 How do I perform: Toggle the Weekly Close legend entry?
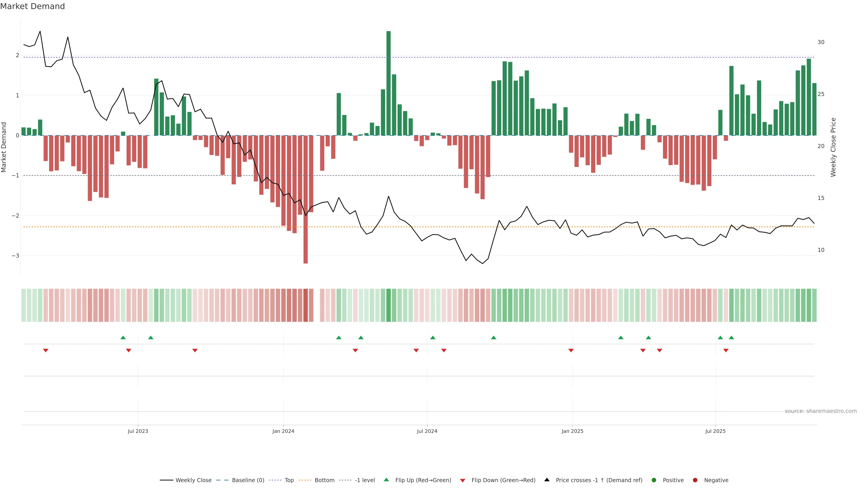coord(193,480)
